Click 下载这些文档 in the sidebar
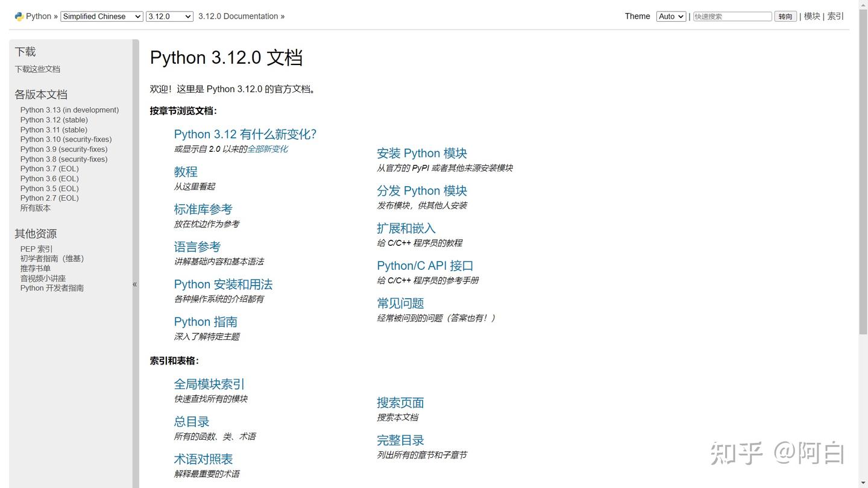868x488 pixels. click(x=37, y=69)
